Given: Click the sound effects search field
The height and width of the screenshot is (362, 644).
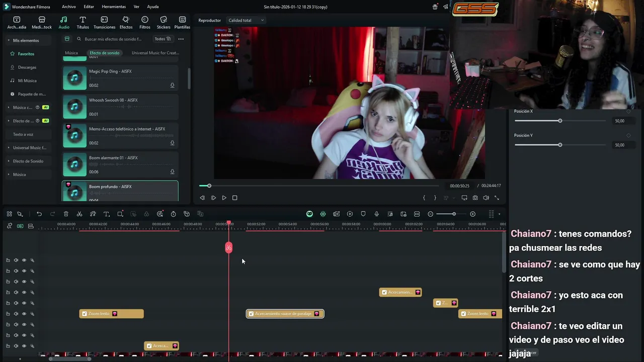Looking at the screenshot, I should [113, 39].
